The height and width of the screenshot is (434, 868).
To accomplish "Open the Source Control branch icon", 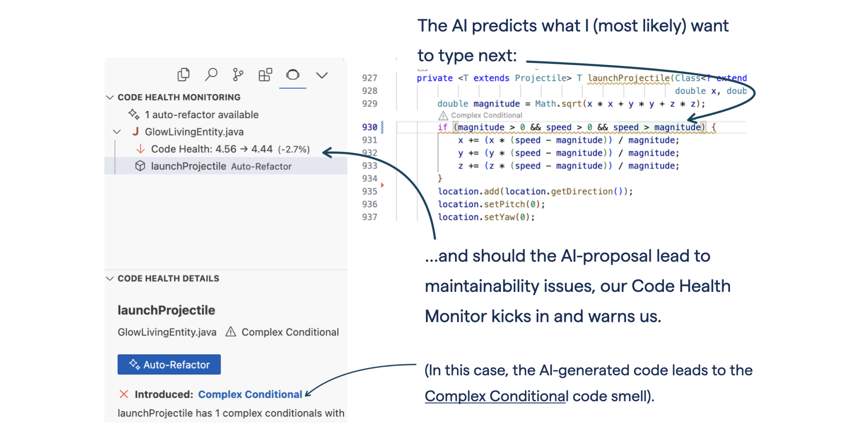I will (238, 75).
